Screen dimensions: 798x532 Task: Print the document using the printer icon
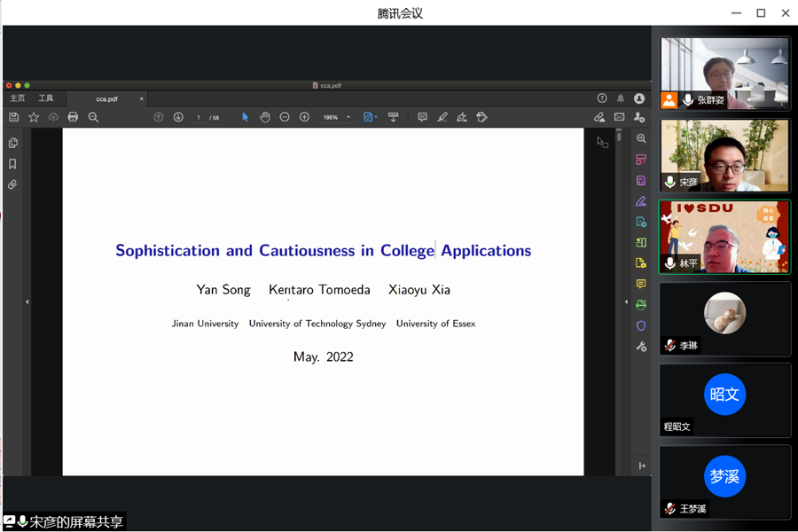tap(73, 117)
